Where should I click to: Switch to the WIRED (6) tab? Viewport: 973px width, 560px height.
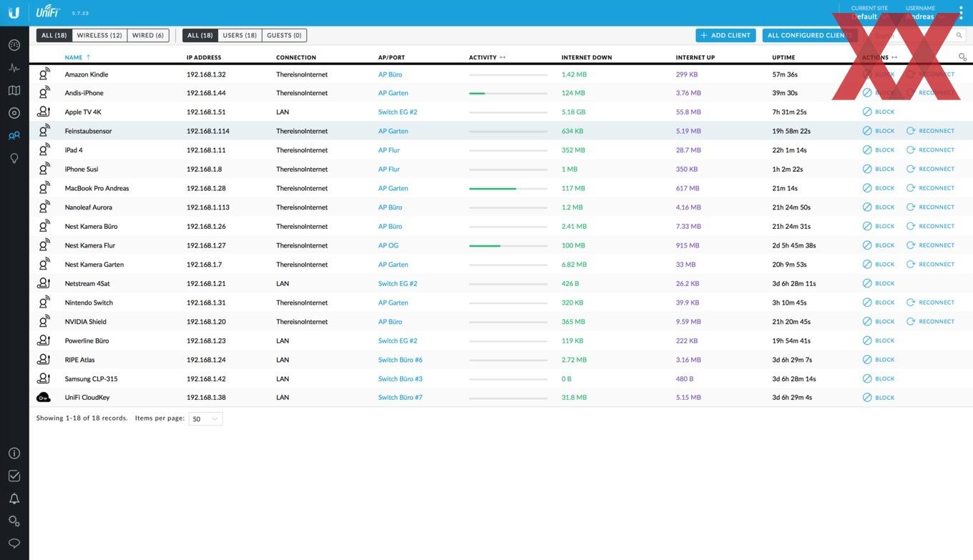pyautogui.click(x=148, y=35)
